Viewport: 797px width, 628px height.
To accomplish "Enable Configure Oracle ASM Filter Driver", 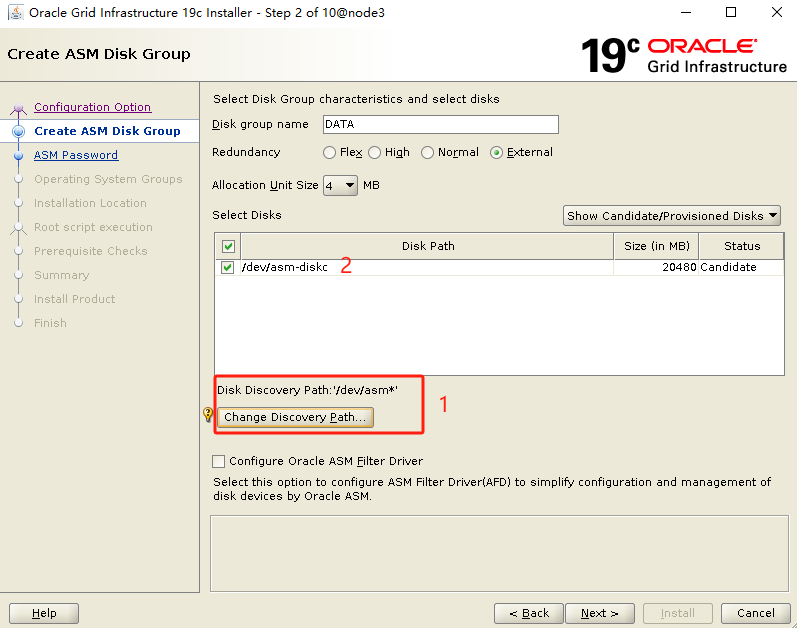I will [219, 461].
